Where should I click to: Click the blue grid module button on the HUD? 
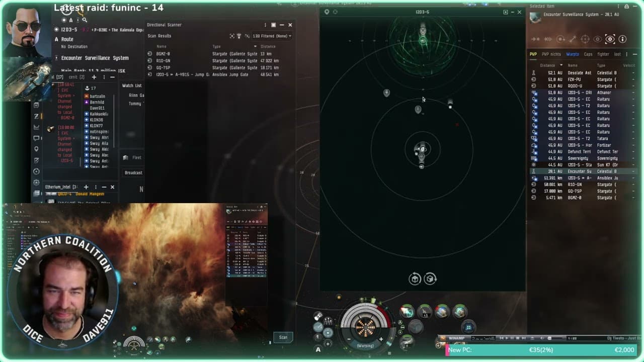468,327
